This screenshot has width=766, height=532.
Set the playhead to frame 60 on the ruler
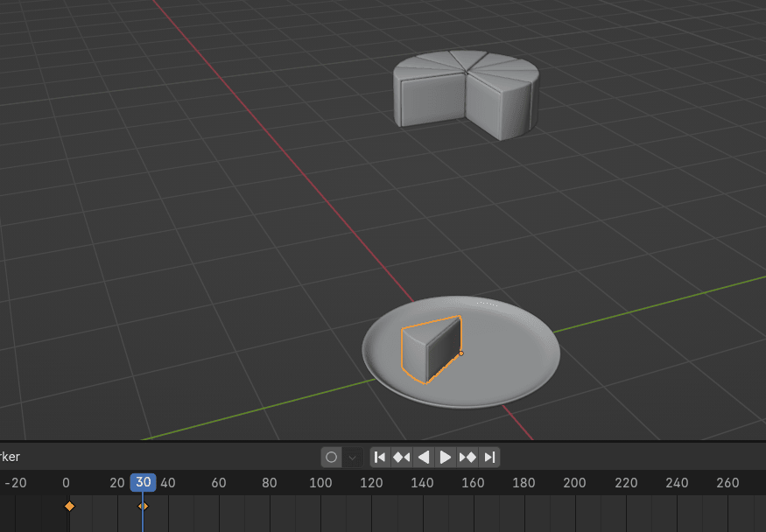click(219, 483)
